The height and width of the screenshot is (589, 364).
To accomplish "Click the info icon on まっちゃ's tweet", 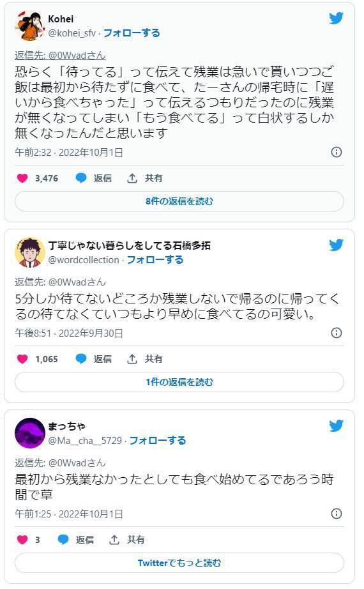I will 336,514.
